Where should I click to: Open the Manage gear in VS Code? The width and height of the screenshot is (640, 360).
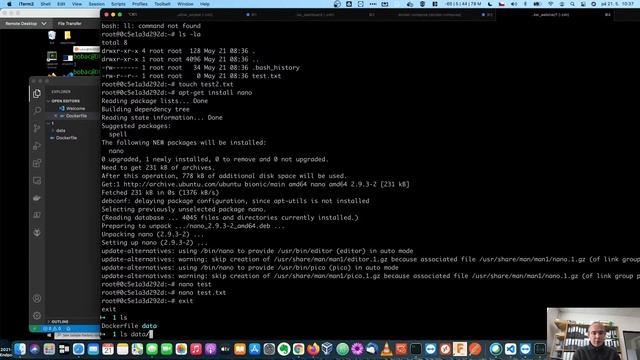37,316
